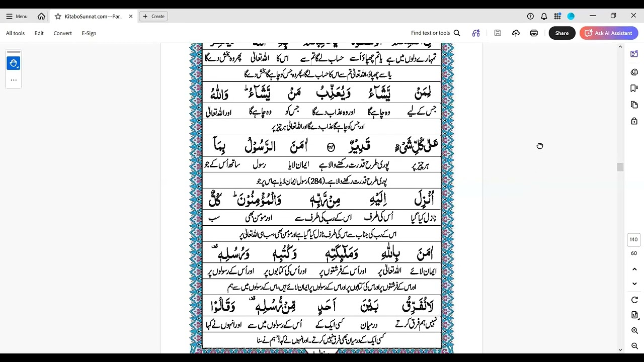644x362 pixels.
Task: Open the page thumbnails panel icon
Action: 634,105
